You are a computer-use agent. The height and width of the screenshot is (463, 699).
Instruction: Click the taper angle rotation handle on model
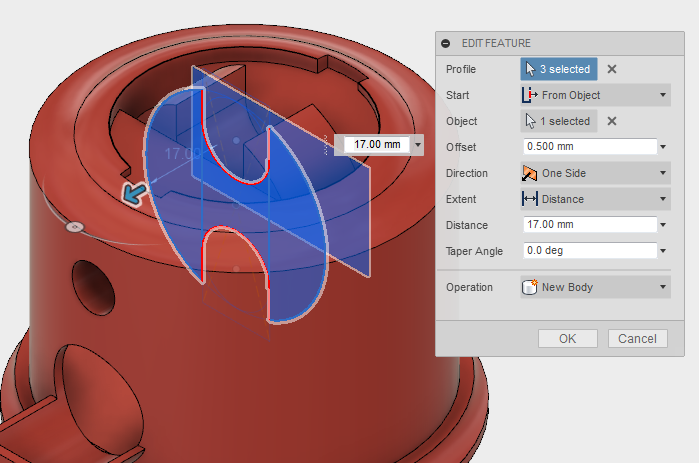click(x=75, y=227)
